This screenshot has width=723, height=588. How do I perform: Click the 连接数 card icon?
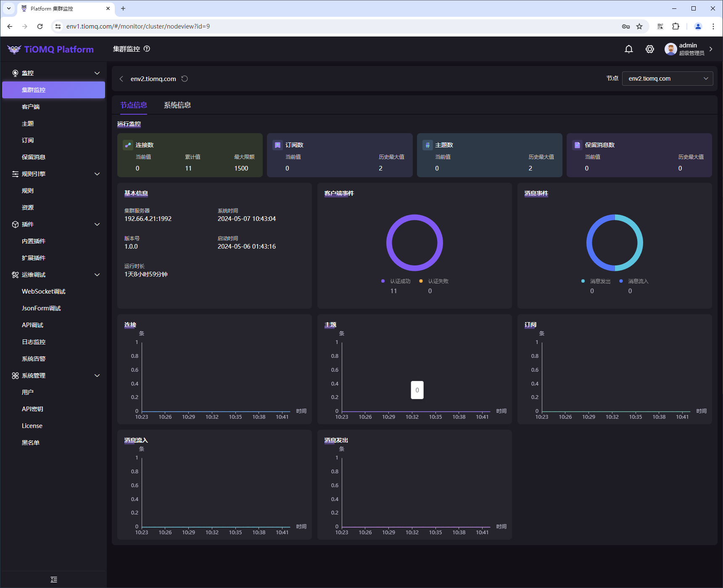[128, 145]
